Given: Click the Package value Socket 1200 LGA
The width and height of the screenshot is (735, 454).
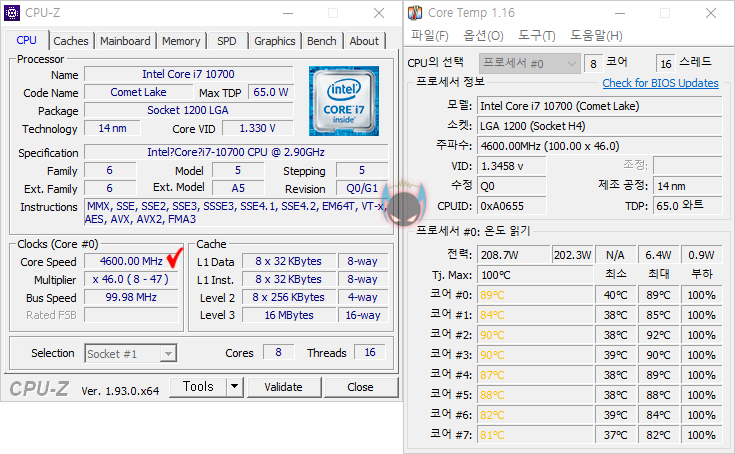Looking at the screenshot, I should [188, 110].
